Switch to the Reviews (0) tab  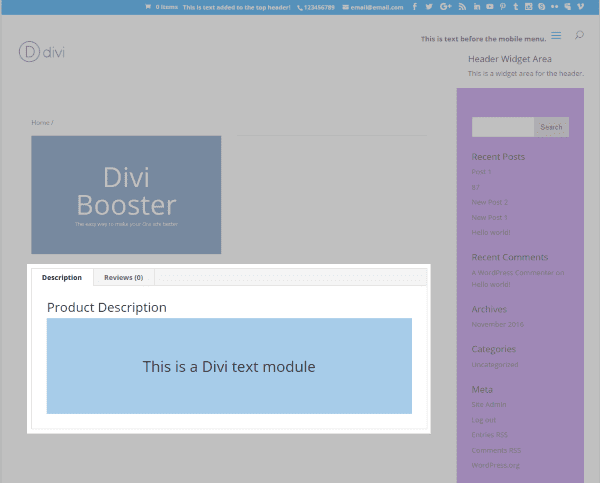click(123, 277)
